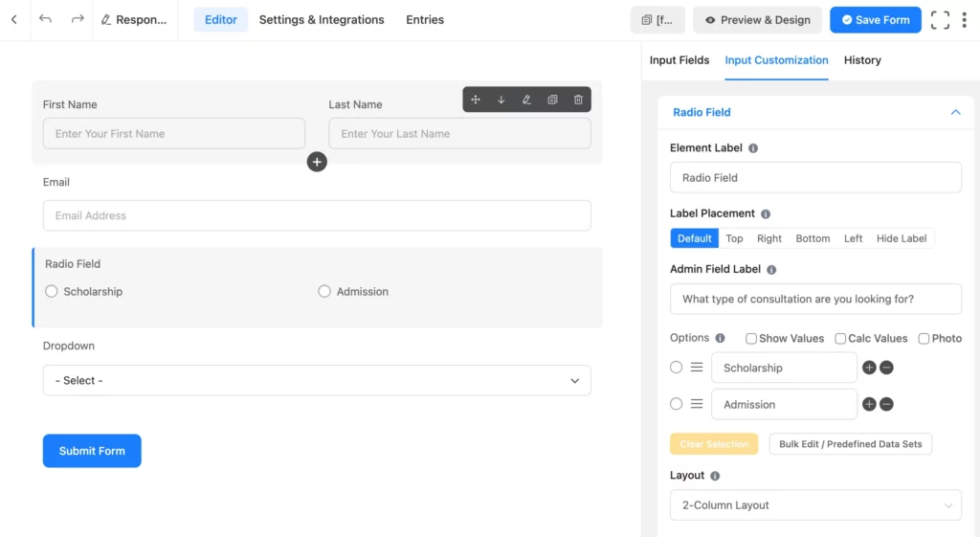Click the move icon in field toolbar
980x537 pixels.
pyautogui.click(x=476, y=100)
